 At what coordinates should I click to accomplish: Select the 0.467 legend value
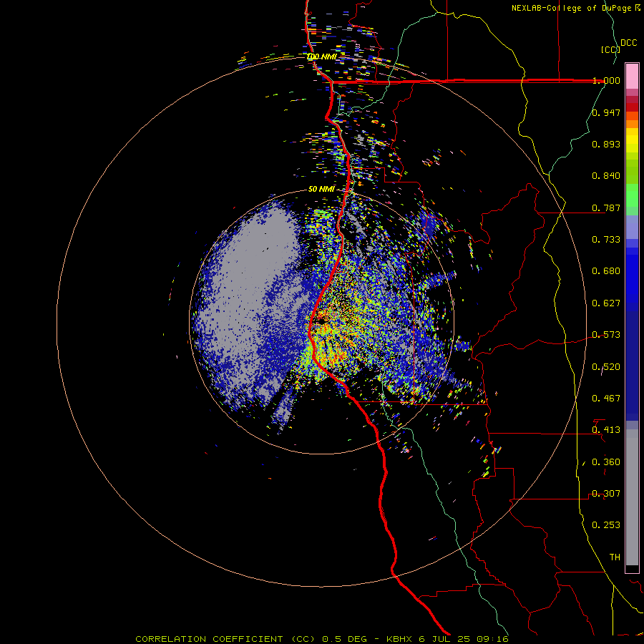606,399
